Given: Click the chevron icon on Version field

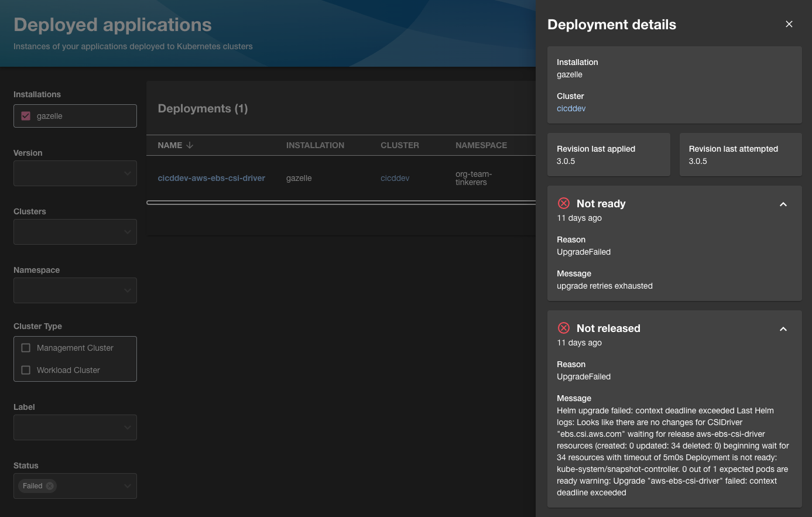Looking at the screenshot, I should (128, 173).
